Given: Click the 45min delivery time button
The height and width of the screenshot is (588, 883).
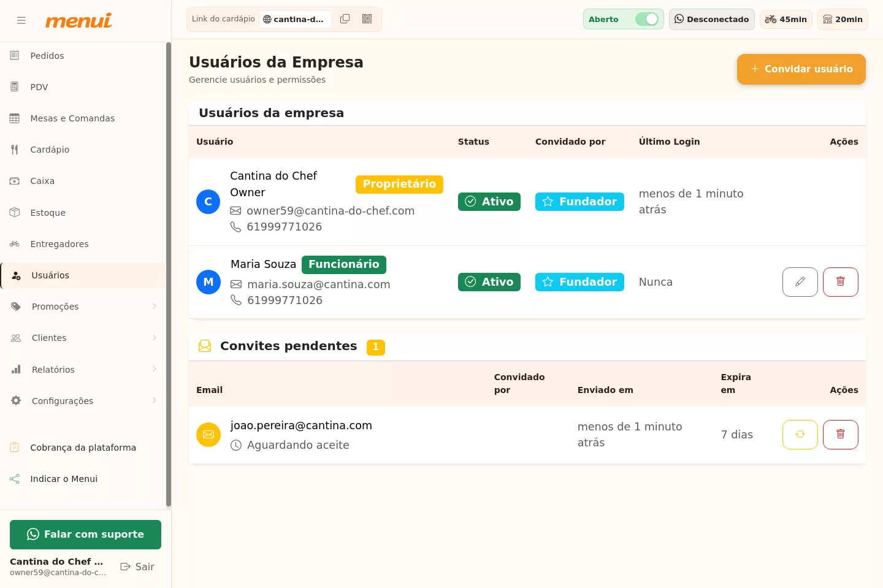Looking at the screenshot, I should (786, 19).
